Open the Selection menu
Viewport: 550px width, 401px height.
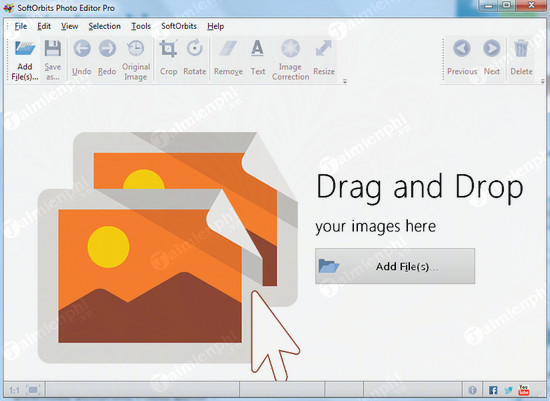[x=105, y=26]
